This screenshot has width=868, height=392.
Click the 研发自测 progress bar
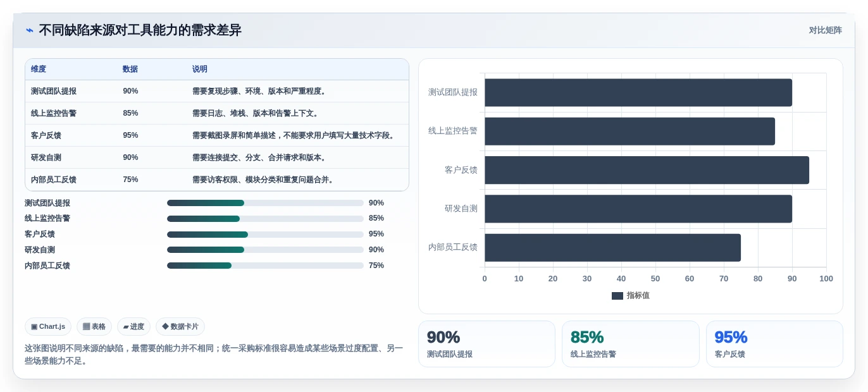pos(265,250)
